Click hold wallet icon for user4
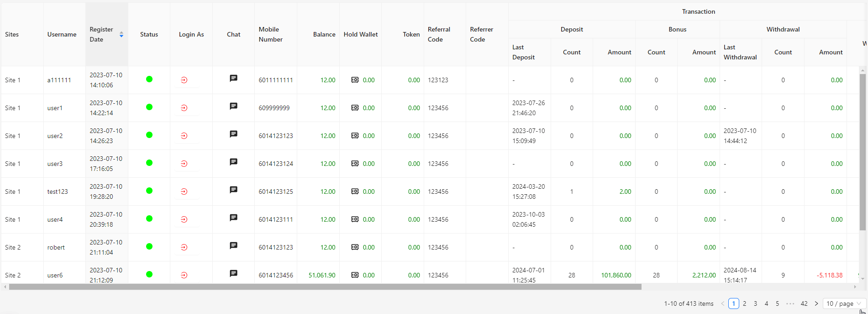This screenshot has height=314, width=868. pos(355,219)
